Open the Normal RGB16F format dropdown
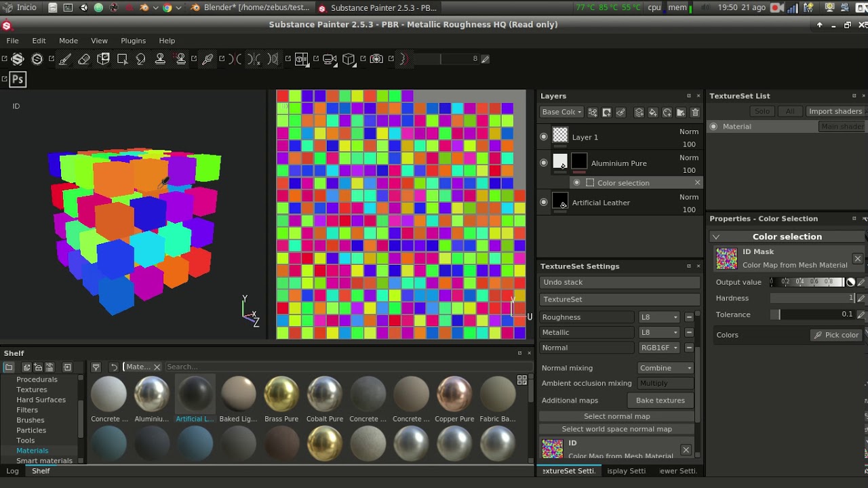This screenshot has height=488, width=868. (x=660, y=348)
